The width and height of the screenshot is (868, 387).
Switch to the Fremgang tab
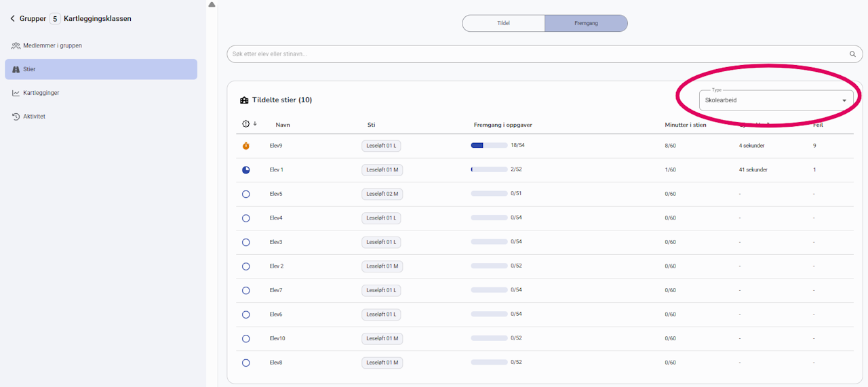pos(586,23)
